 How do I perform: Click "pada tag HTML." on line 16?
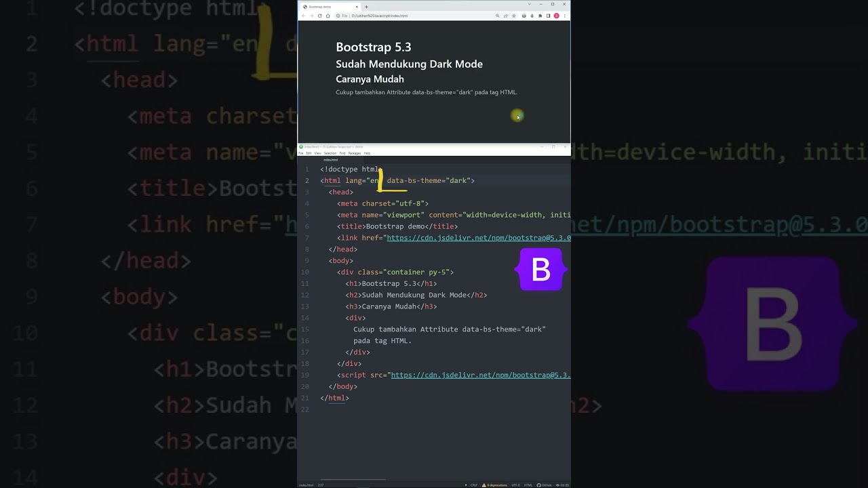point(382,341)
